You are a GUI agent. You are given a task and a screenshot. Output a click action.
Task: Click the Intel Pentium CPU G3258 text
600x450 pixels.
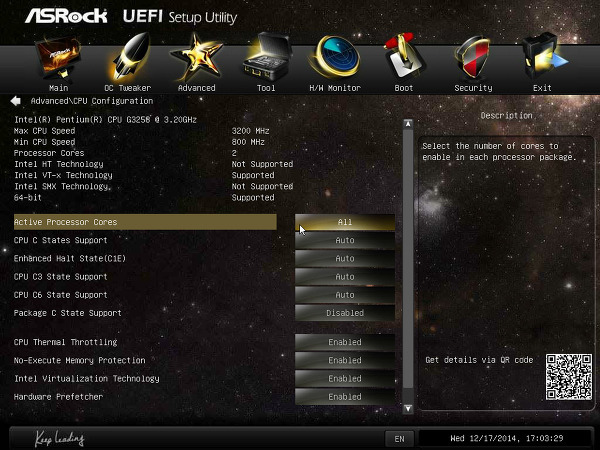pyautogui.click(x=105, y=119)
